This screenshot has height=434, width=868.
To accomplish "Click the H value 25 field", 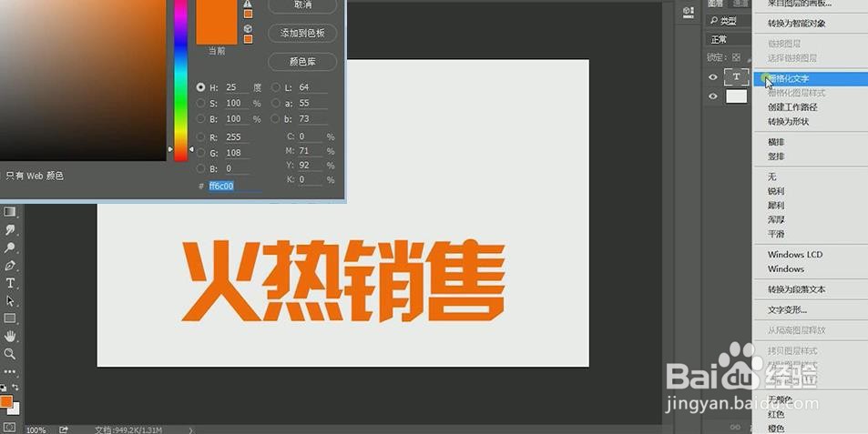I will (237, 87).
